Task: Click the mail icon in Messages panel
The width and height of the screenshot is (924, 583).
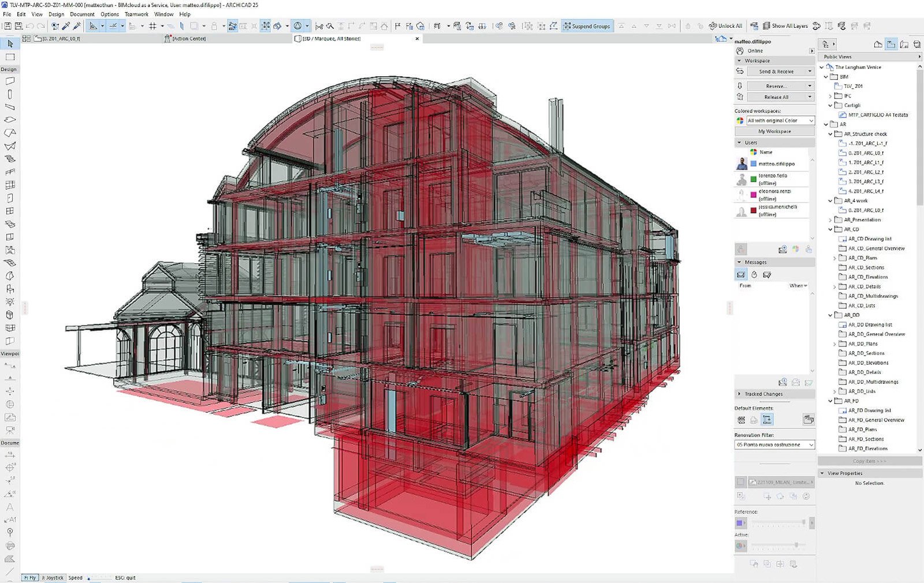Action: [x=741, y=275]
